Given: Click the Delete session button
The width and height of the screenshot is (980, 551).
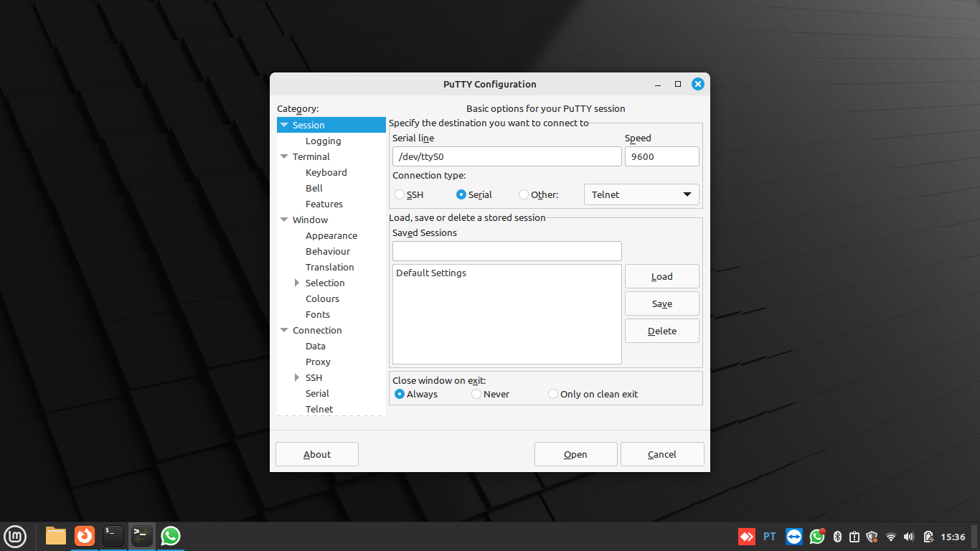Looking at the screenshot, I should tap(662, 331).
